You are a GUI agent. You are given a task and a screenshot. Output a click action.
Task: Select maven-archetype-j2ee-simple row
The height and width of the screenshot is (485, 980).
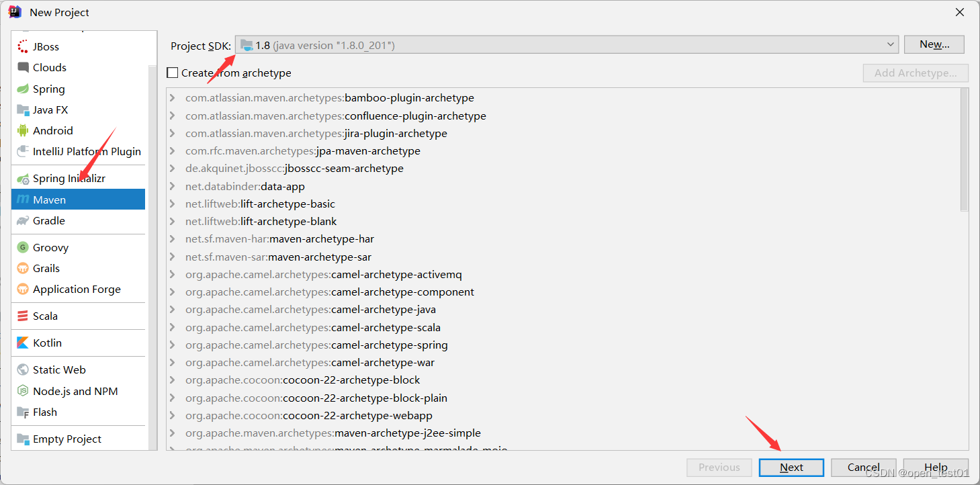[x=564, y=433]
